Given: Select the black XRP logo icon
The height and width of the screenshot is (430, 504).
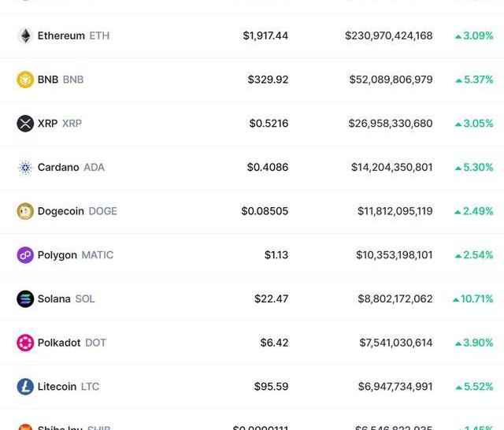Looking at the screenshot, I should 25,124.
